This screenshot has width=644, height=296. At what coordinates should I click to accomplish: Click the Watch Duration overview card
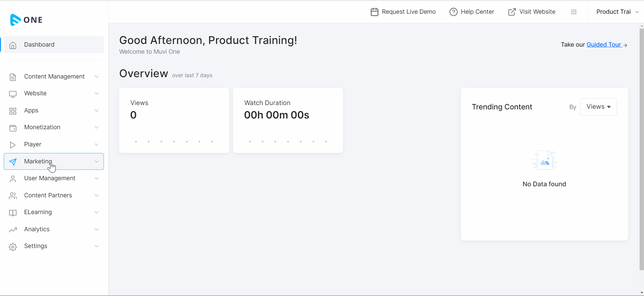click(288, 120)
